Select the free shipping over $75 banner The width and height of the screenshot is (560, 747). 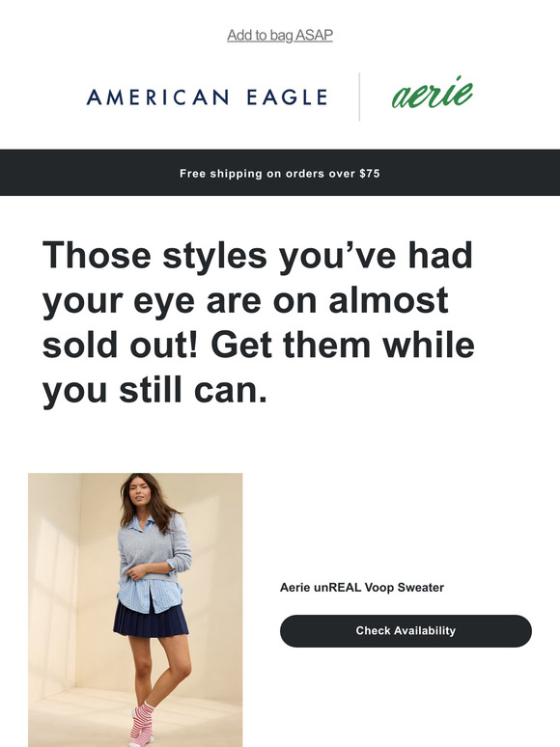280,173
